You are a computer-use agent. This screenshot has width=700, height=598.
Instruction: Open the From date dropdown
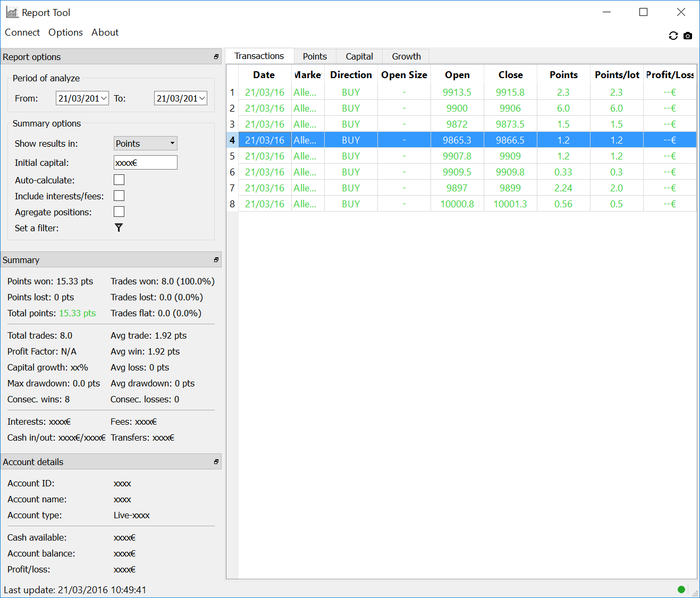104,98
